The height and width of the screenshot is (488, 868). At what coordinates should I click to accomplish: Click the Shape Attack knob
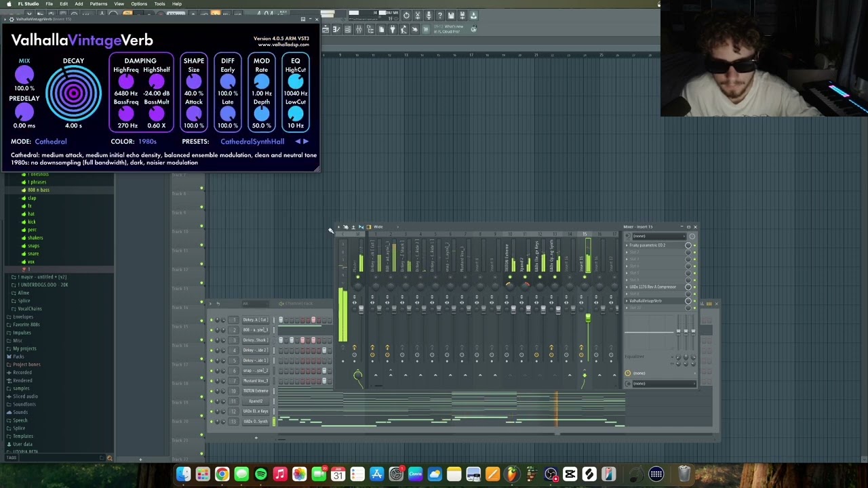pos(193,114)
